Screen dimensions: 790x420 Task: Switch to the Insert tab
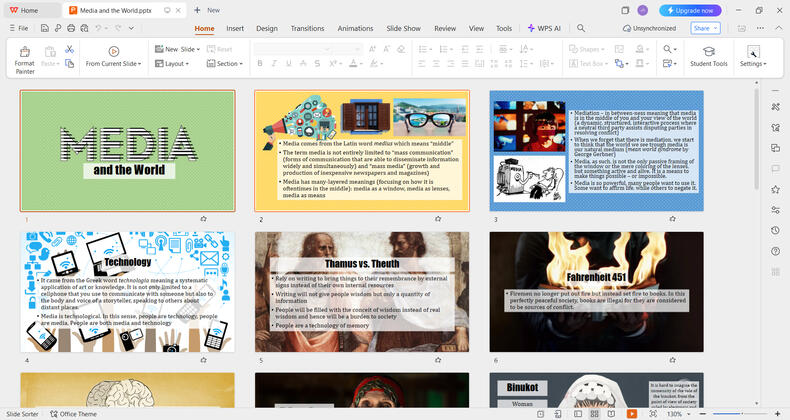235,28
